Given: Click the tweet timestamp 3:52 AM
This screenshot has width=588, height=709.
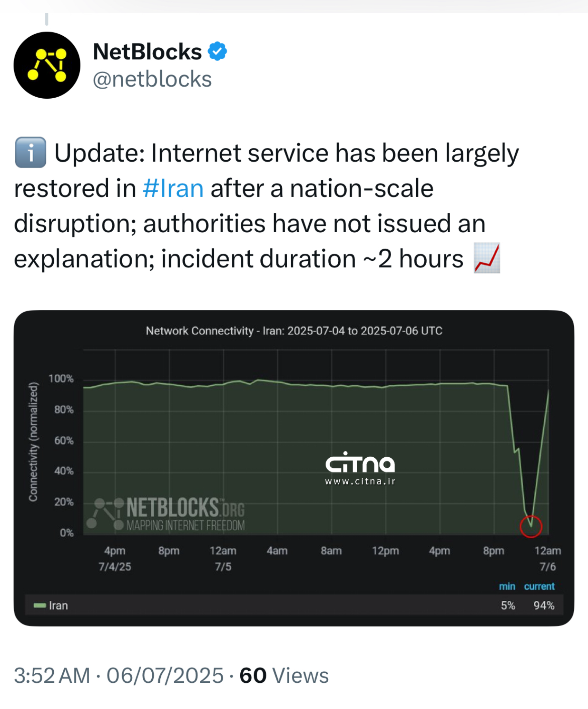Looking at the screenshot, I should pos(52,675).
